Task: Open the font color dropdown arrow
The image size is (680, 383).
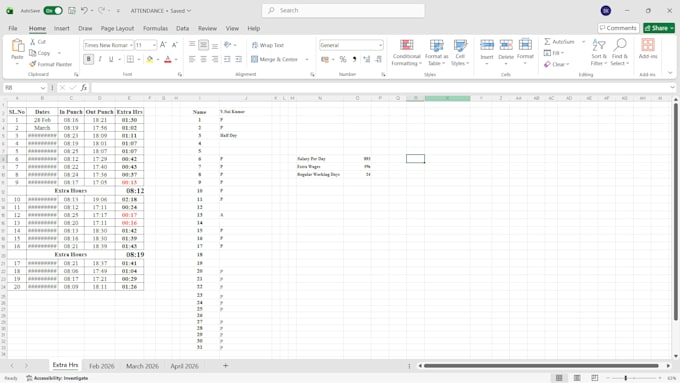Action: tap(176, 59)
